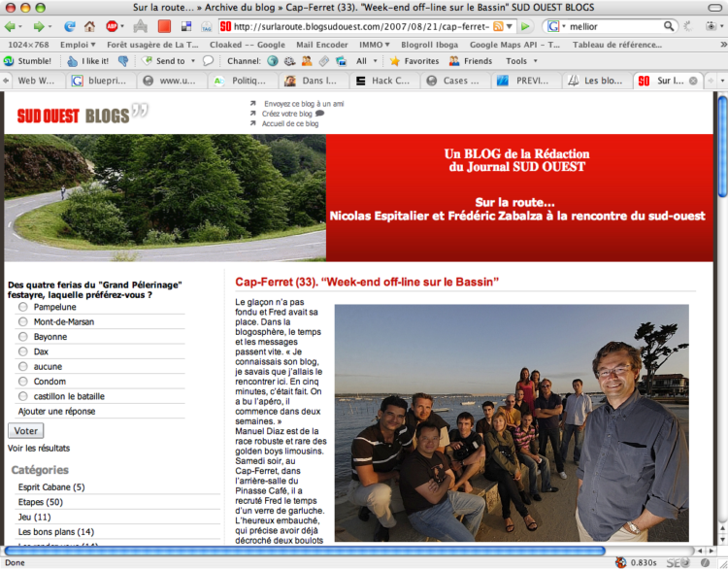This screenshot has width=728, height=569.
Task: Switch to the PREVI... tab
Action: pos(526,81)
